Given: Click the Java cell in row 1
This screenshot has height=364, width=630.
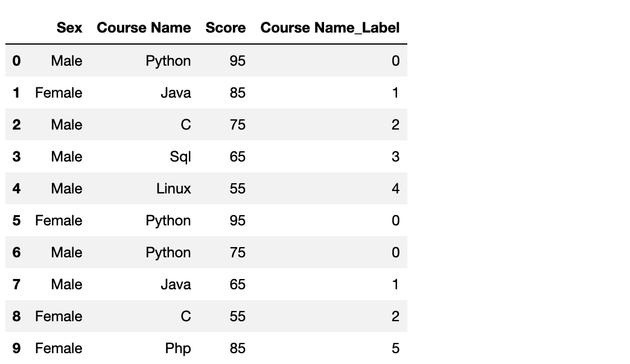Looking at the screenshot, I should (x=176, y=93).
